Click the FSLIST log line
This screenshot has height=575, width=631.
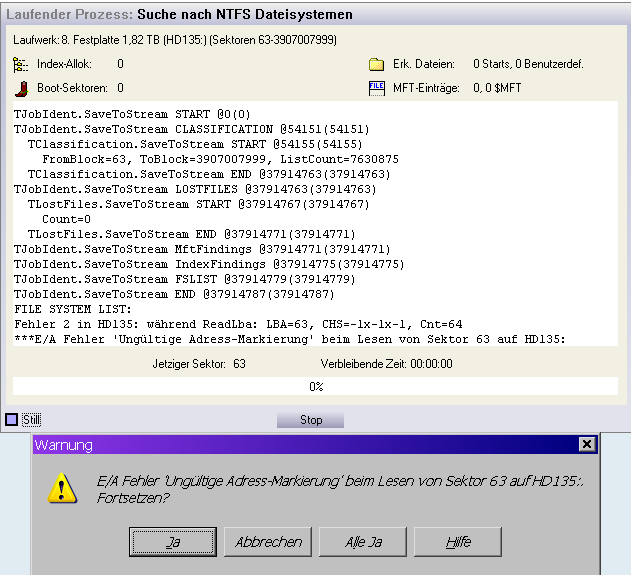click(185, 279)
